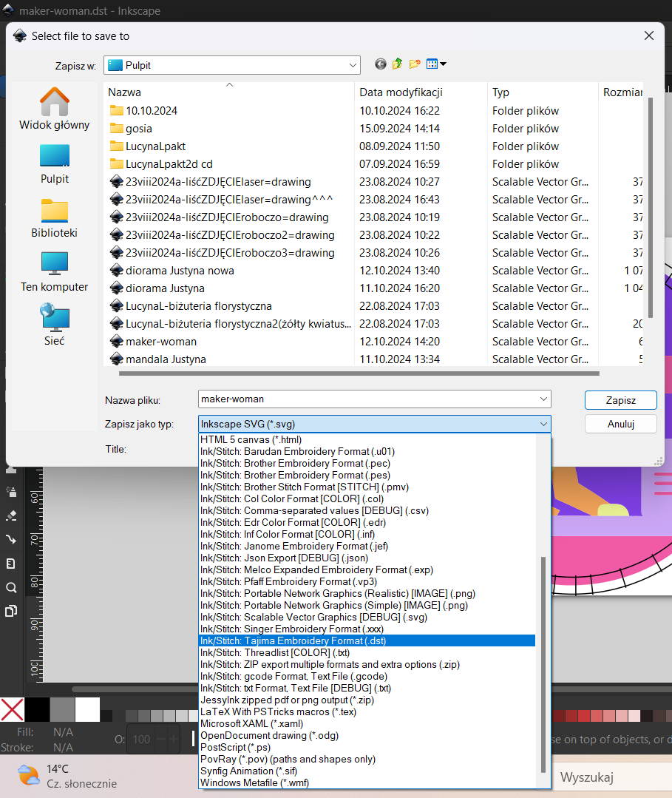Choose Melco Expanded Embroidery Format (.exp)

(x=367, y=569)
